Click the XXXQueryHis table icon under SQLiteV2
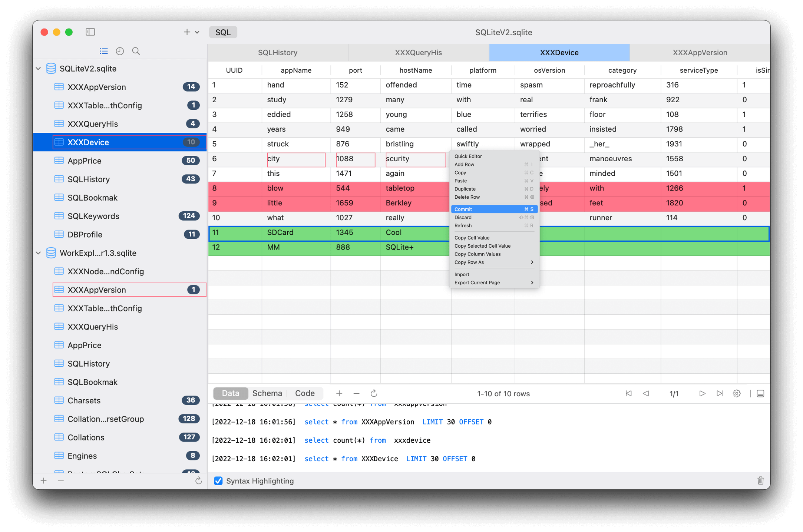803x532 pixels. coord(59,124)
